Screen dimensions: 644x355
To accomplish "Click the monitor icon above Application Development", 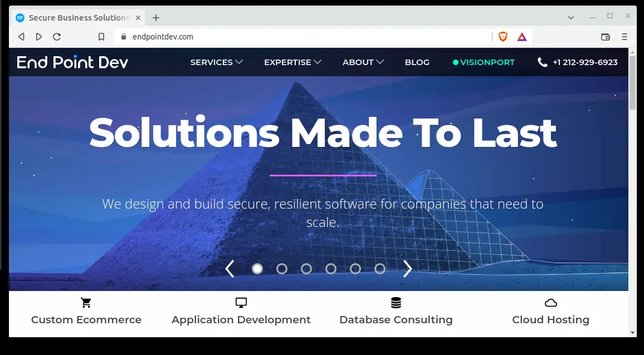I will point(241,303).
